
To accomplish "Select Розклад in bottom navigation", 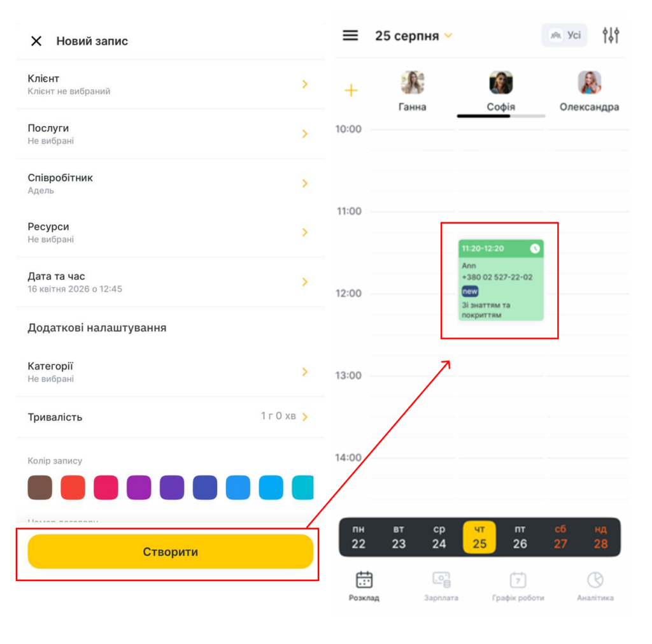I will (364, 587).
